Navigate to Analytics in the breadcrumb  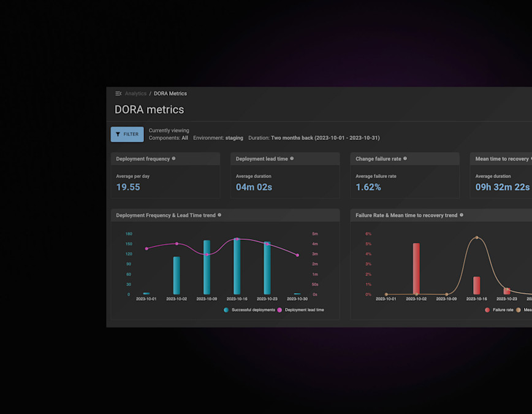click(x=135, y=93)
